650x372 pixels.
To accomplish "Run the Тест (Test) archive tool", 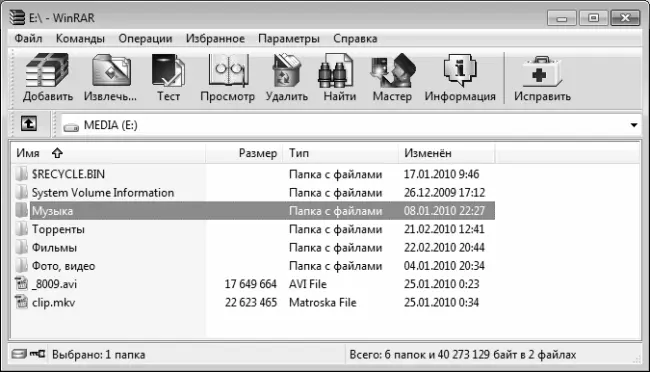I will point(168,71).
